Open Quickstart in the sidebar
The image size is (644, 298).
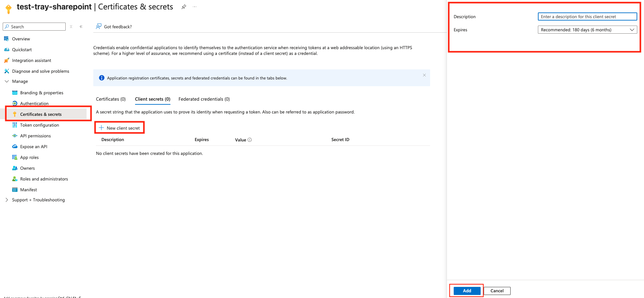(x=22, y=49)
